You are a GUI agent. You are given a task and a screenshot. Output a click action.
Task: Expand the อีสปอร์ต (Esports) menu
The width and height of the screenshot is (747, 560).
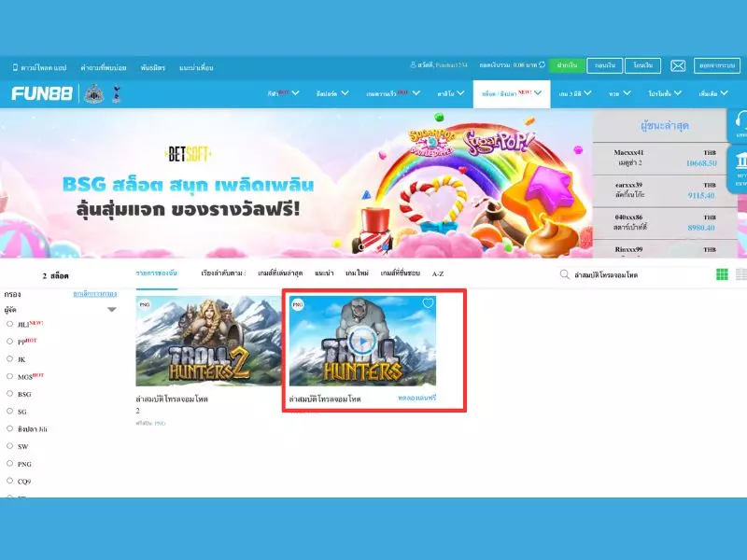click(332, 93)
